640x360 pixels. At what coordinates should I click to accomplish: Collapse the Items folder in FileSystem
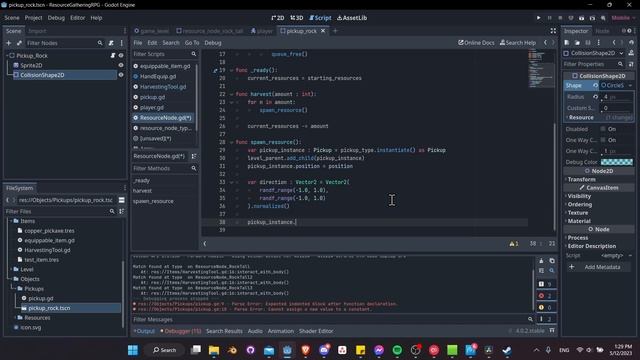point(11,221)
